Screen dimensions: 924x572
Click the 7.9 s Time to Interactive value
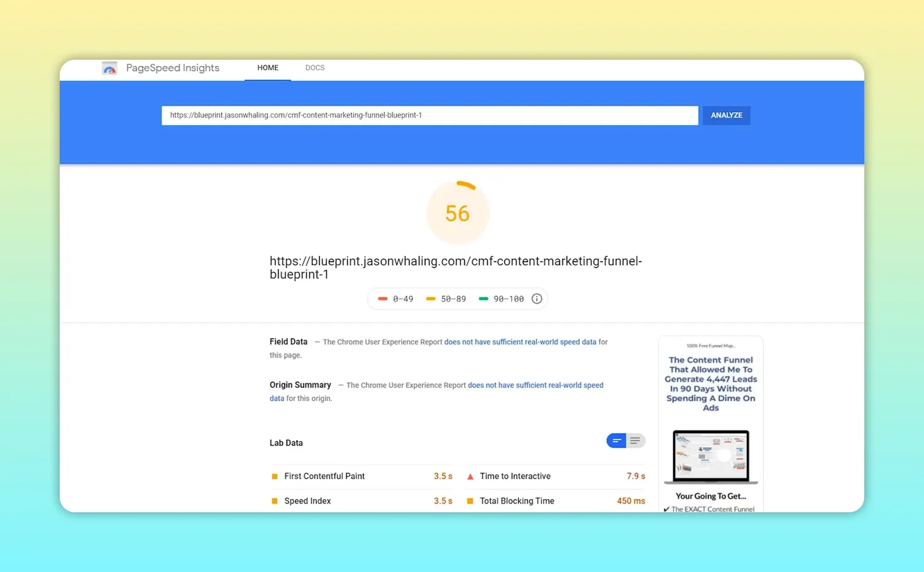635,476
